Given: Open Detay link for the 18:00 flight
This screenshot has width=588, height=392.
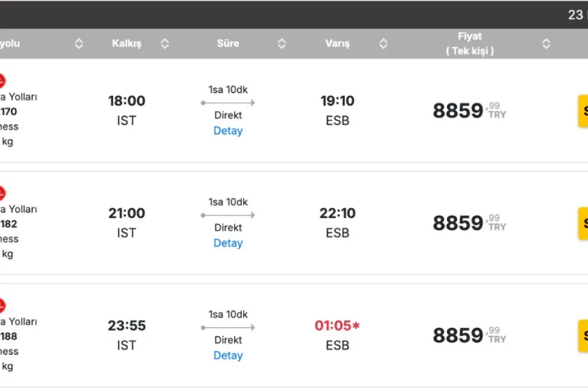Looking at the screenshot, I should coord(228,131).
